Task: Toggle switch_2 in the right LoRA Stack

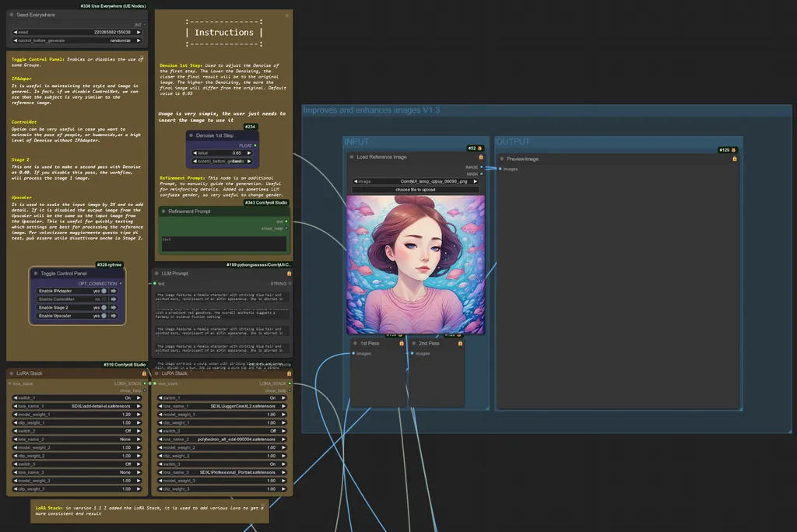Action: (222, 431)
